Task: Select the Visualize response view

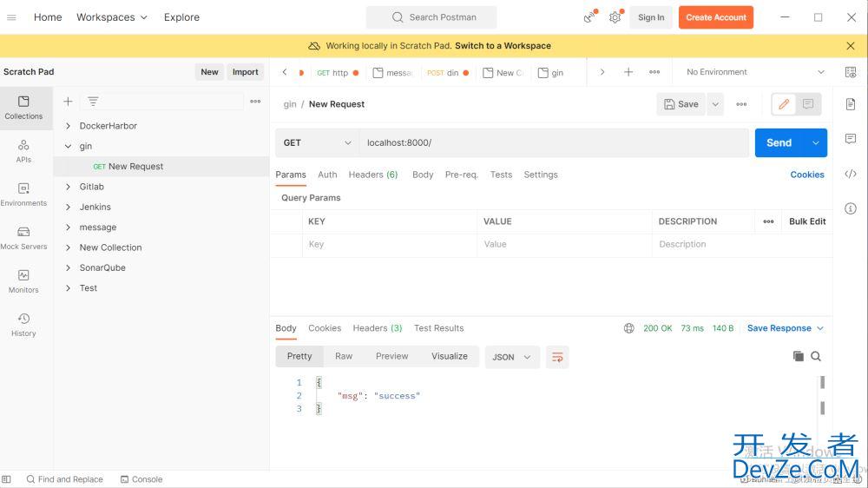Action: click(x=450, y=356)
